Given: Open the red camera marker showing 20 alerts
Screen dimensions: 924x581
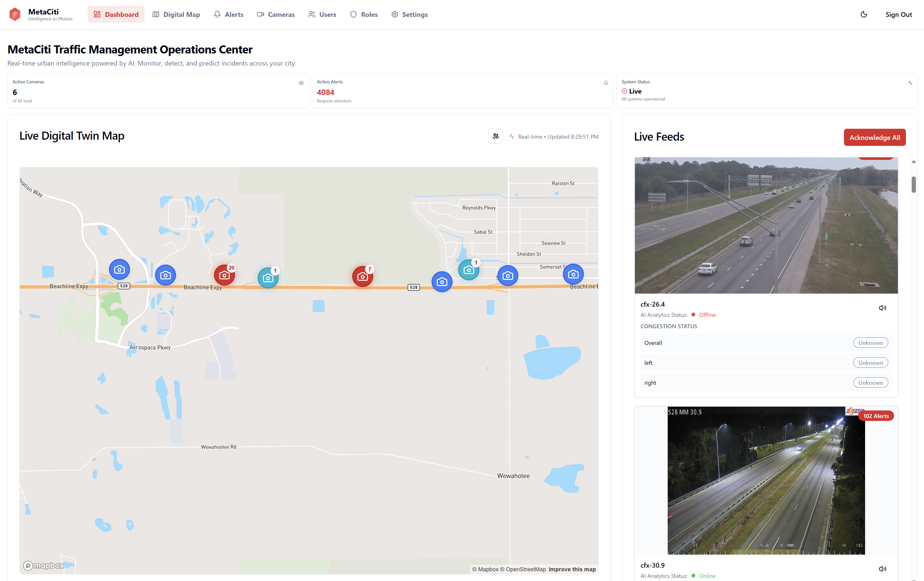Looking at the screenshot, I should (224, 275).
